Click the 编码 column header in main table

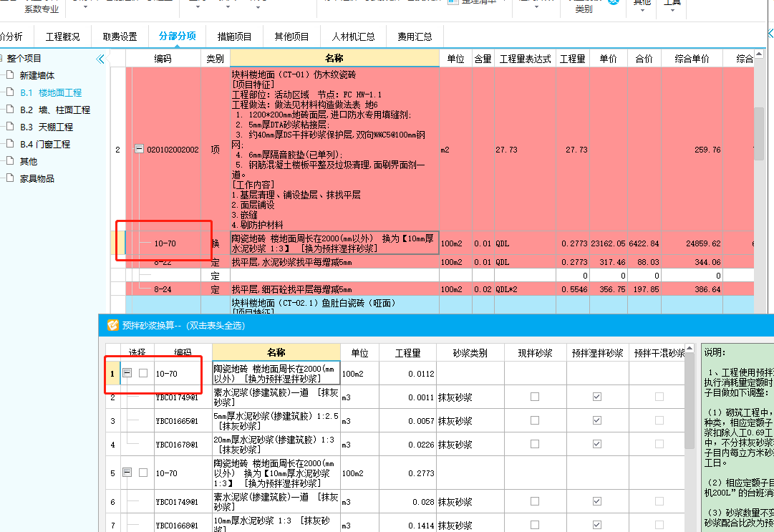click(163, 59)
